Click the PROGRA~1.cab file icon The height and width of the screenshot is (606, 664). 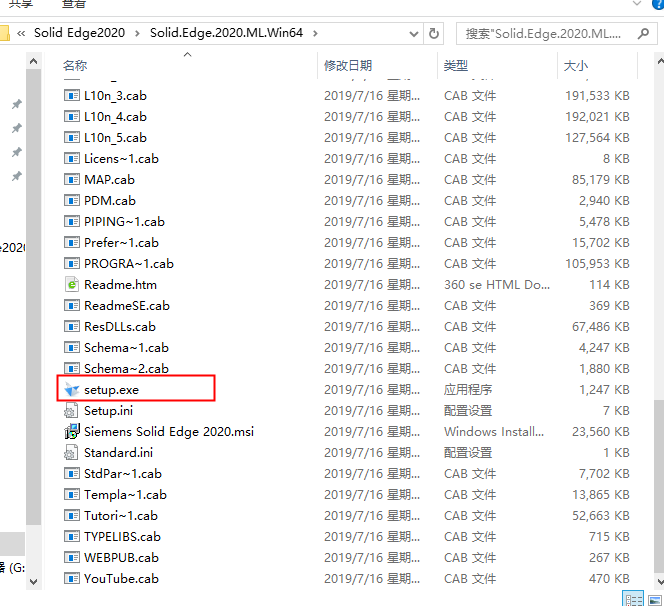72,264
